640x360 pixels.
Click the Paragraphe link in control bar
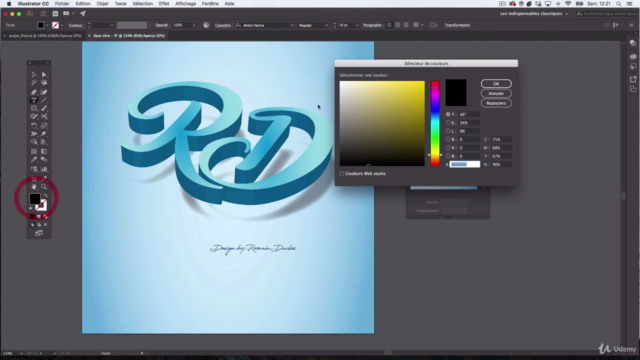[x=372, y=25]
